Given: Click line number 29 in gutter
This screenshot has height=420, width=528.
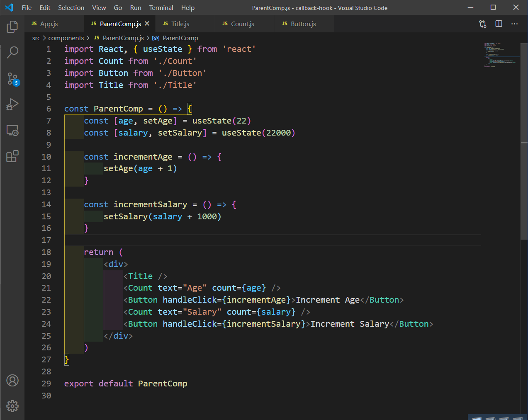Looking at the screenshot, I should coord(46,384).
